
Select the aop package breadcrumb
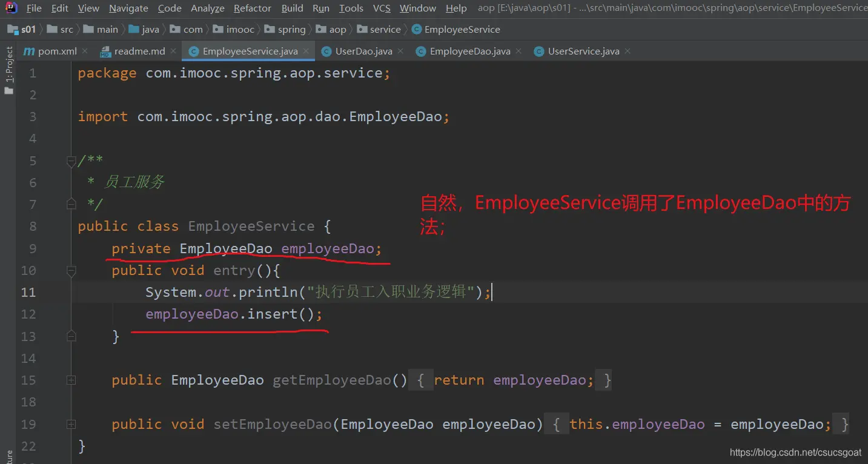coord(331,29)
